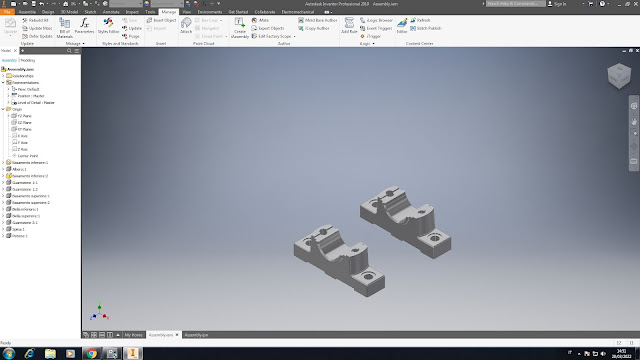Switch to the My Home document tab

pos(133,335)
